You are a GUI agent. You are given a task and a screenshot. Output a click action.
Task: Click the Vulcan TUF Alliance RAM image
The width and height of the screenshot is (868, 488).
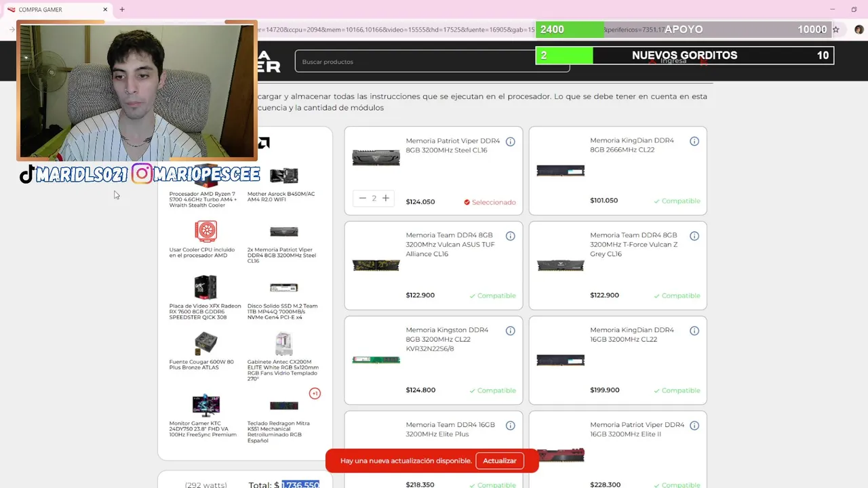[x=376, y=266]
